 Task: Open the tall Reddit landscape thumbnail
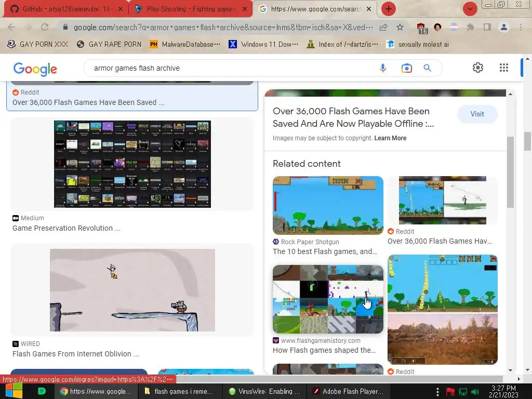(x=443, y=310)
